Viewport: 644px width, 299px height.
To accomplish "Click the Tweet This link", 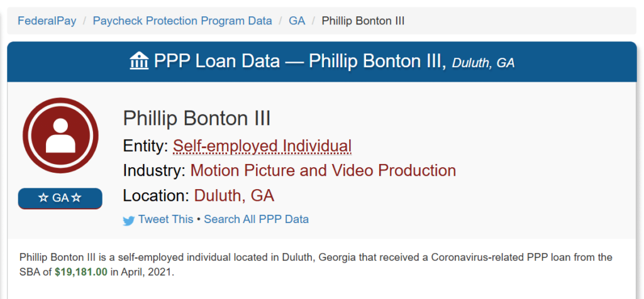I will [x=165, y=219].
